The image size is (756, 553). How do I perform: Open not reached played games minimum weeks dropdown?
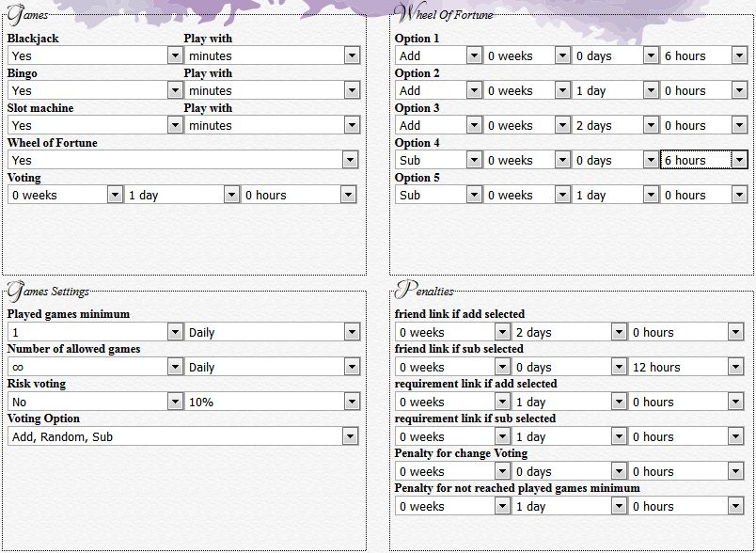point(452,506)
